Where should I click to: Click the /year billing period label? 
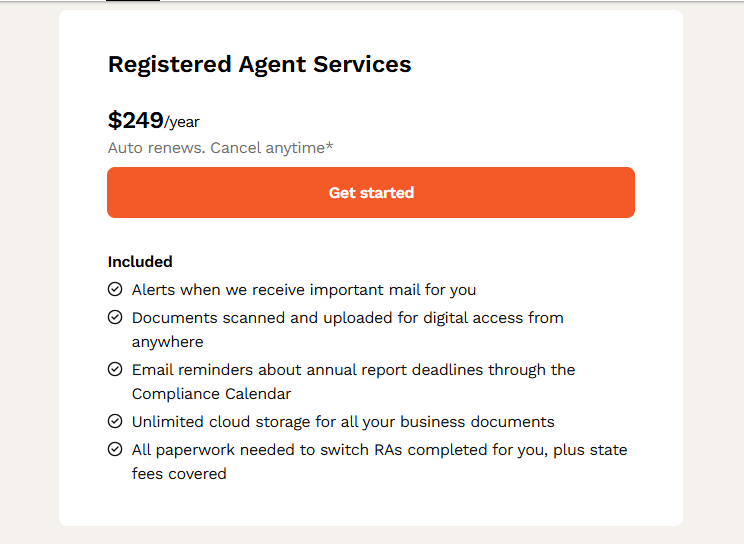(182, 122)
